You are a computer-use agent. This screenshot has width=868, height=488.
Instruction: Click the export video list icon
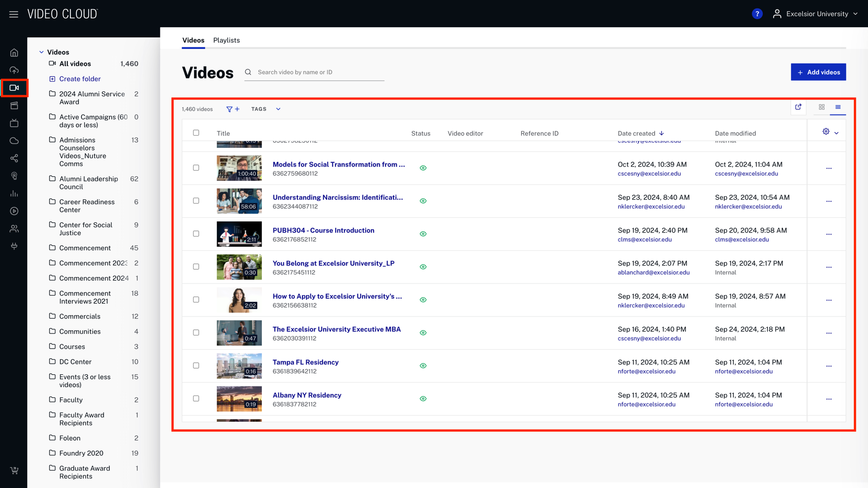coord(798,107)
